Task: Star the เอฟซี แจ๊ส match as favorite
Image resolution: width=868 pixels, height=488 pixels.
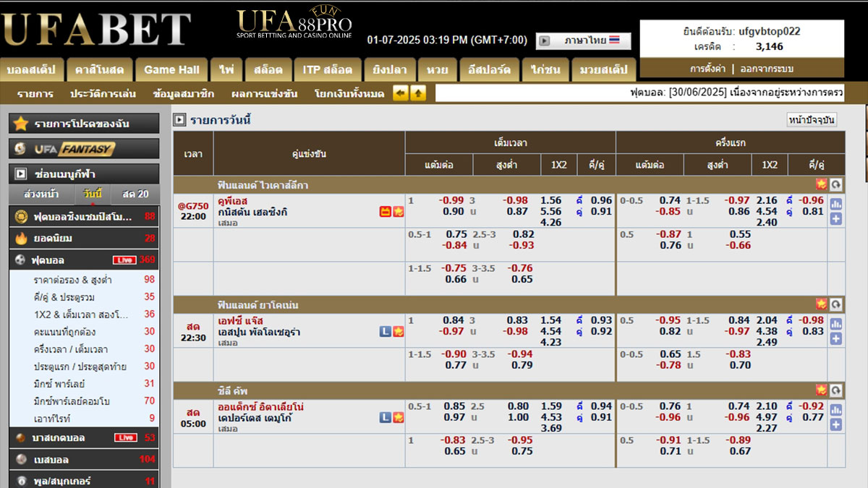Action: click(398, 332)
